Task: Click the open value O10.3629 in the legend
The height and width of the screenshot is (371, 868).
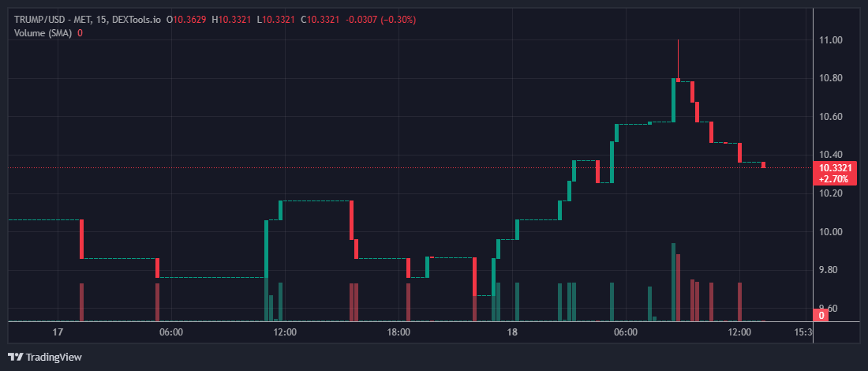Action: click(x=186, y=19)
